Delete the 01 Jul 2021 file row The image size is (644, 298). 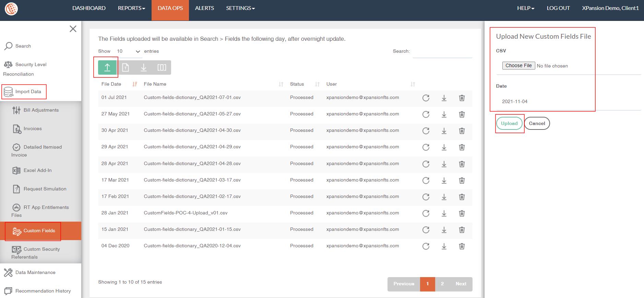(462, 98)
